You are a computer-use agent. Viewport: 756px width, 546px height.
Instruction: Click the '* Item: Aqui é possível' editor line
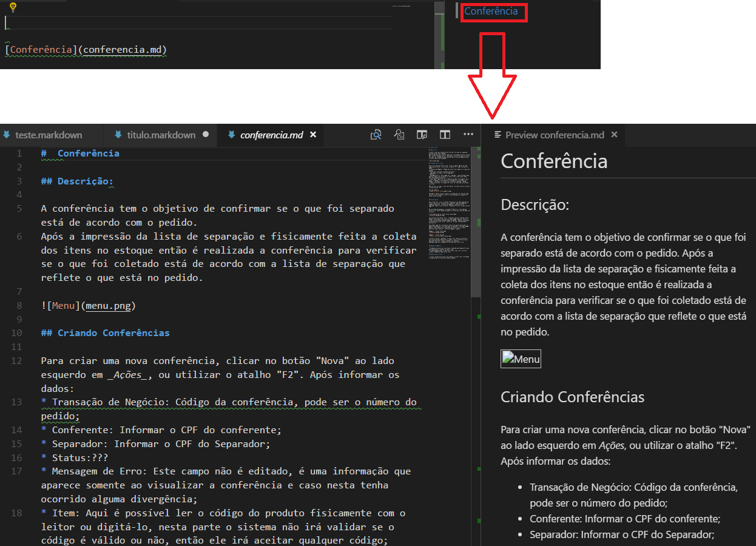(x=223, y=527)
